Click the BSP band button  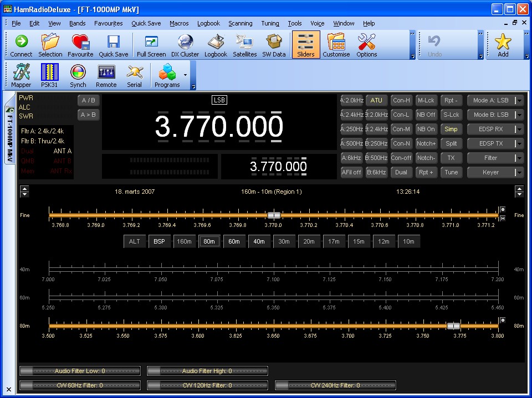point(159,241)
